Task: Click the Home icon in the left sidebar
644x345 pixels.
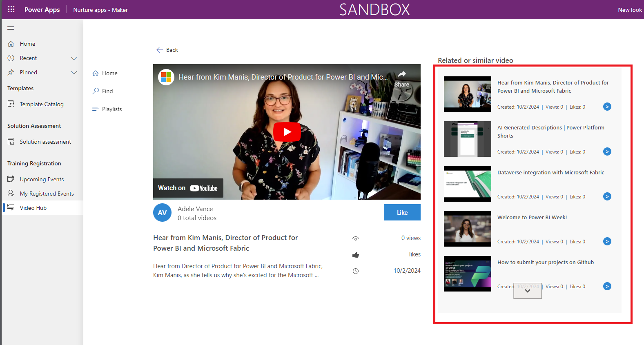Action: 11,44
